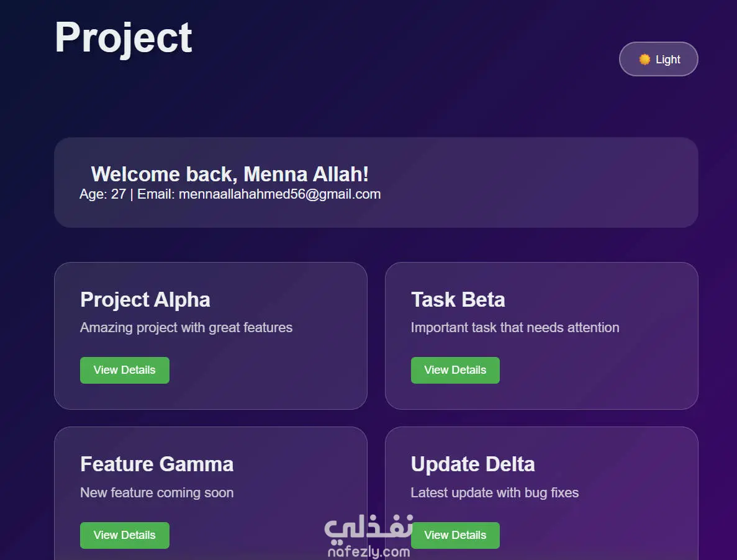Select the Update Delta card title
Image resolution: width=737 pixels, height=560 pixels.
pyautogui.click(x=473, y=464)
